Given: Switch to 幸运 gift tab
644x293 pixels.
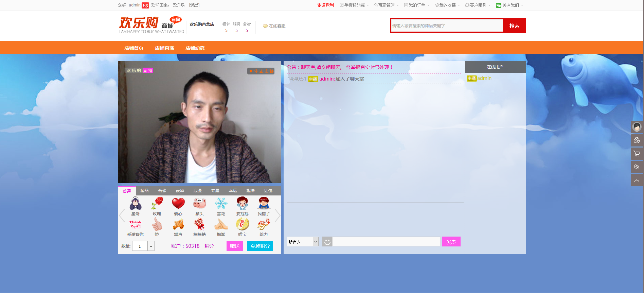Looking at the screenshot, I should tap(233, 191).
